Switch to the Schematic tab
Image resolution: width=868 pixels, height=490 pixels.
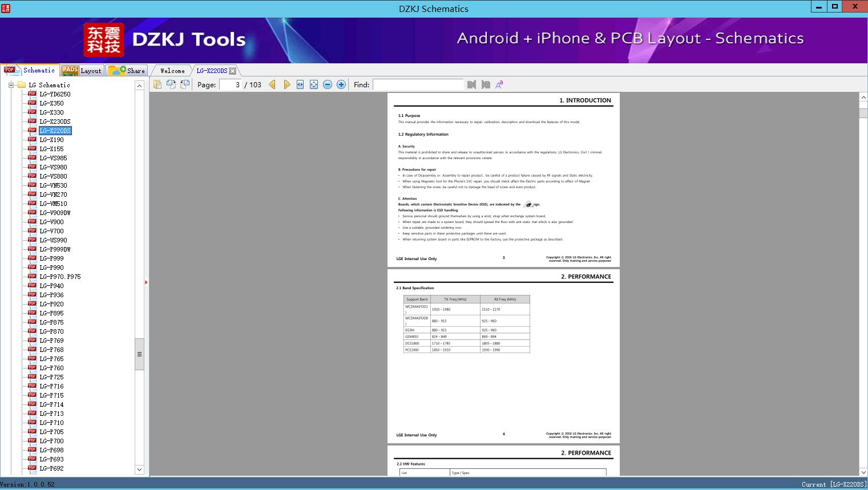point(30,70)
